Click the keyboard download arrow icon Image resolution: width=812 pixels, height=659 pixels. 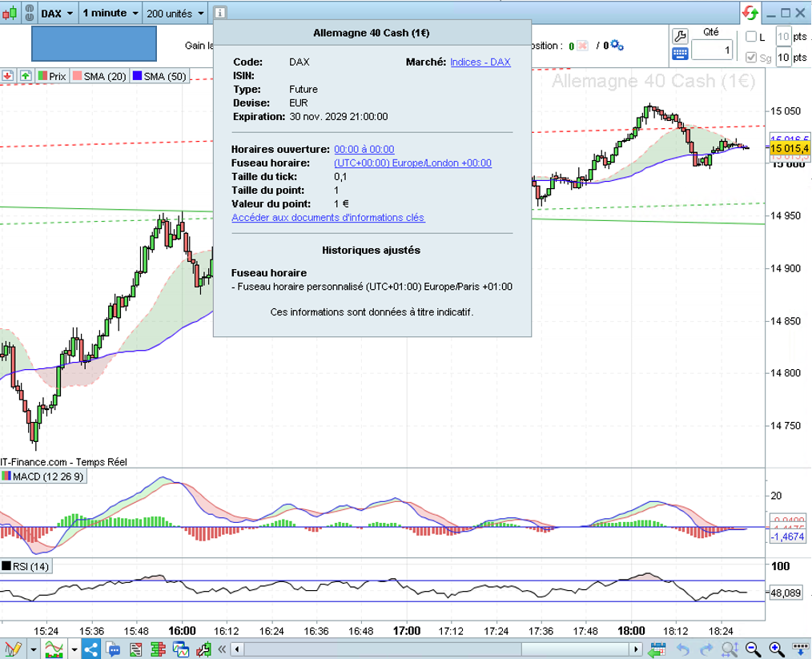pyautogui.click(x=799, y=649)
